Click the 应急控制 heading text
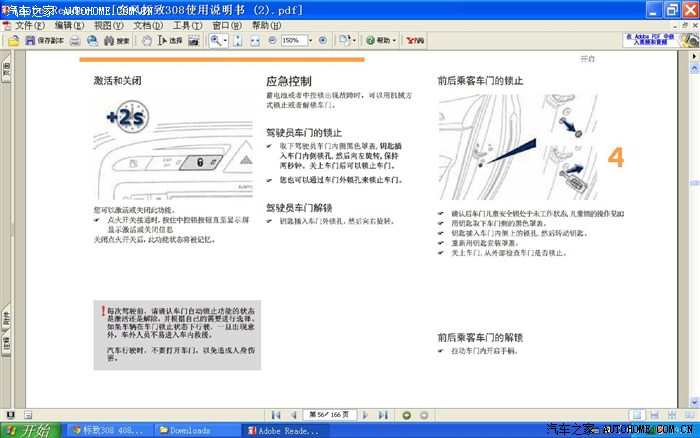 pos(289,81)
